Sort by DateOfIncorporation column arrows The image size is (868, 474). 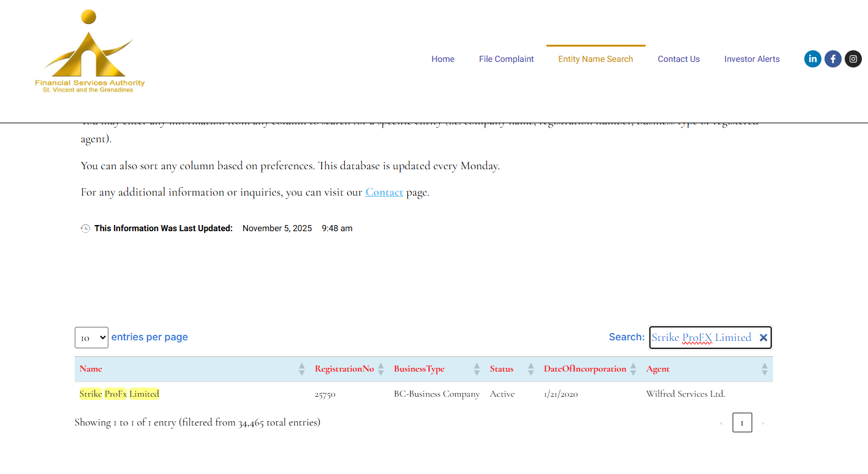633,369
